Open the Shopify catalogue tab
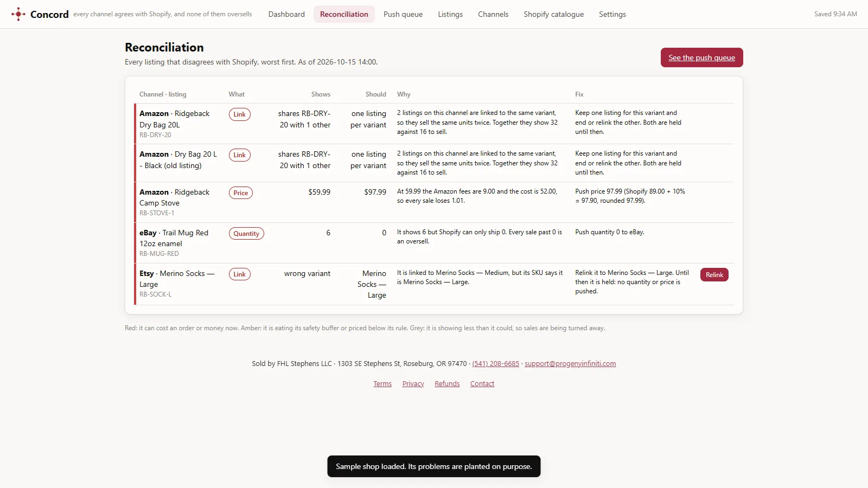The width and height of the screenshot is (868, 488). (553, 14)
